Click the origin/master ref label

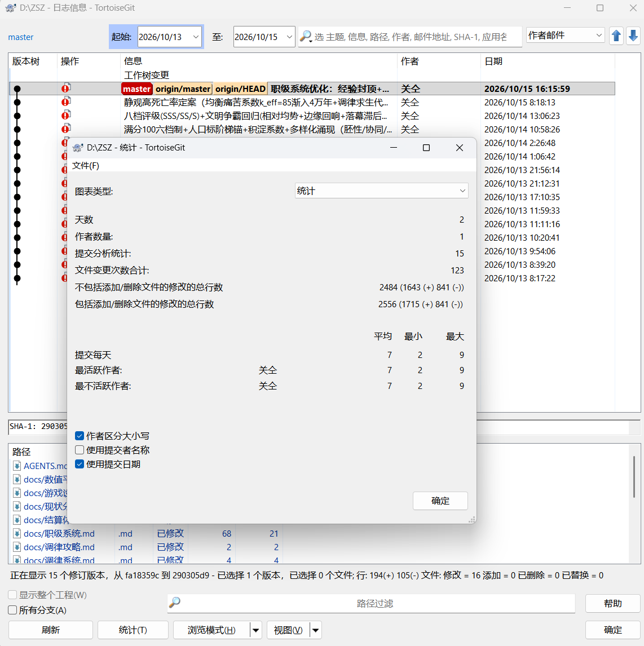pyautogui.click(x=183, y=89)
